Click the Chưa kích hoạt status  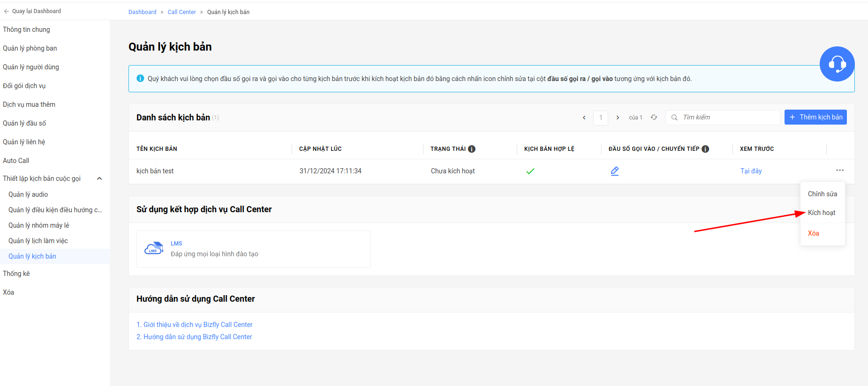(453, 171)
